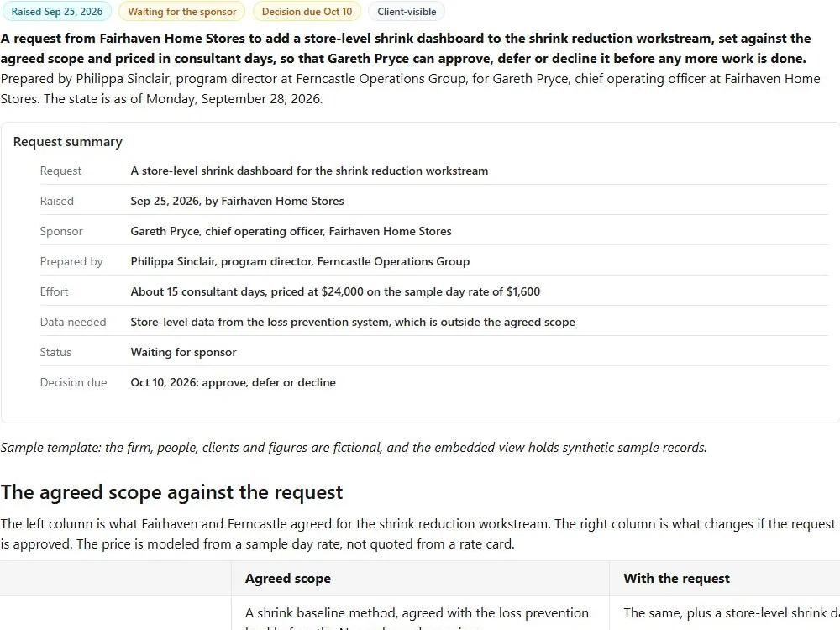
Task: Click the 'Request' row label
Action: click(x=60, y=171)
